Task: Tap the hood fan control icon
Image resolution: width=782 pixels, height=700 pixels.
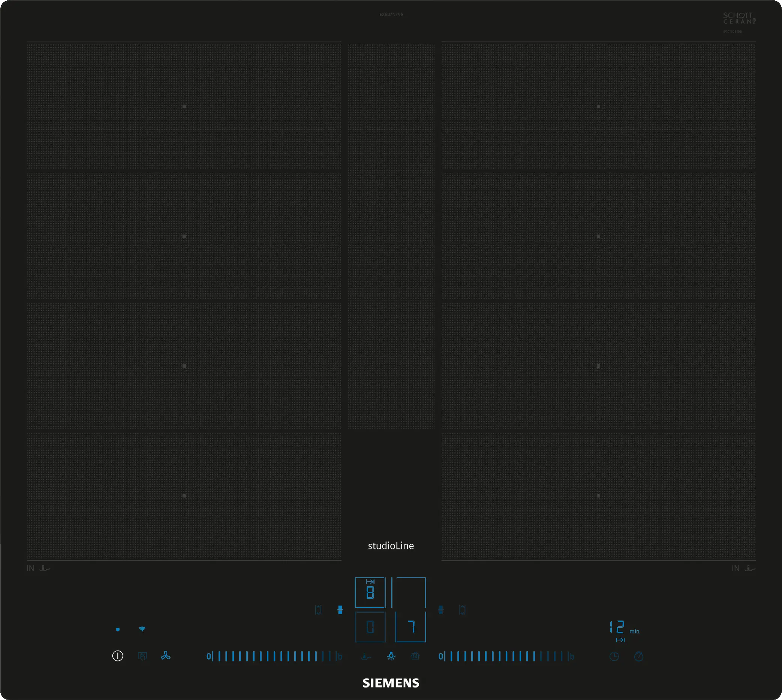Action: tap(166, 656)
